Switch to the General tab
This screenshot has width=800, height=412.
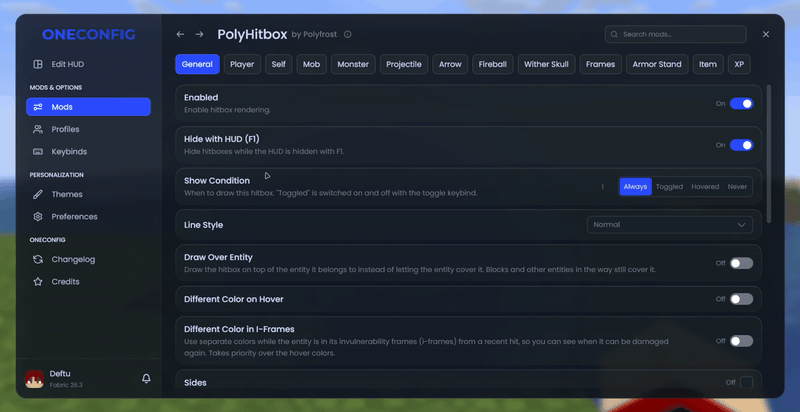click(197, 64)
